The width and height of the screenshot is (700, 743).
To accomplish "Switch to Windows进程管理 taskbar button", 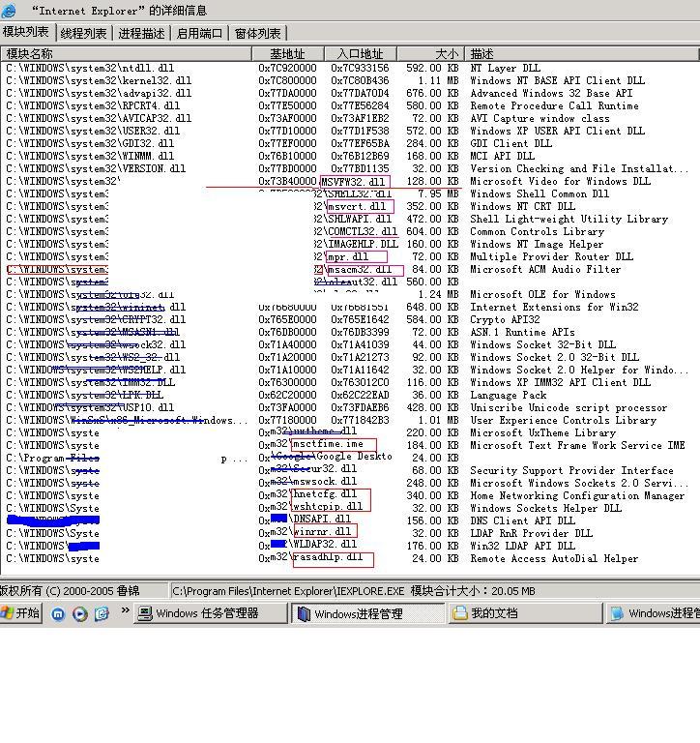I will (367, 613).
